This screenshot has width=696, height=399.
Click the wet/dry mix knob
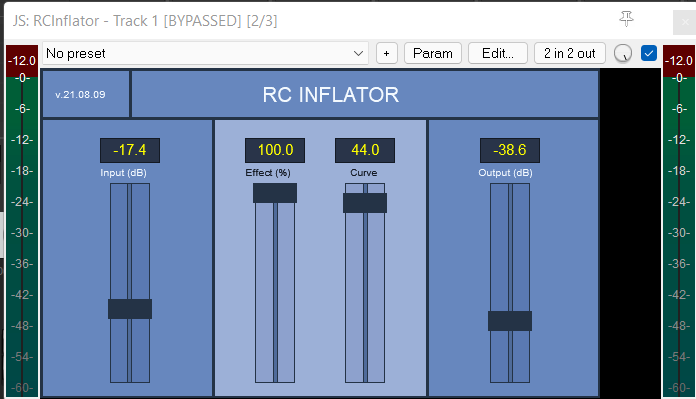(x=622, y=54)
